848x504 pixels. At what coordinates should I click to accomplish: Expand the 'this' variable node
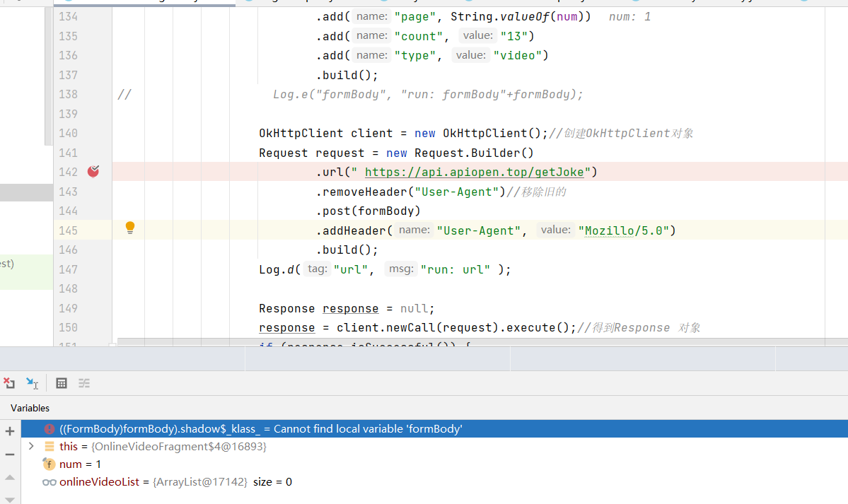[31, 446]
